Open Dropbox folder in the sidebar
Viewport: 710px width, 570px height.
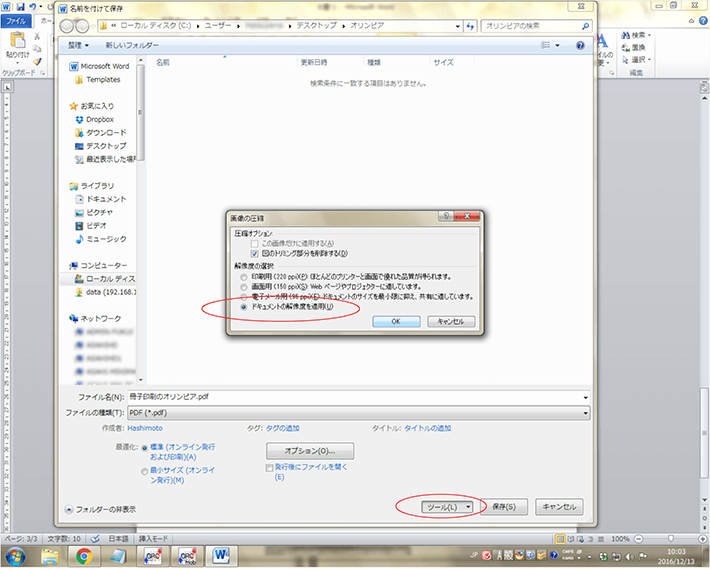[x=99, y=119]
